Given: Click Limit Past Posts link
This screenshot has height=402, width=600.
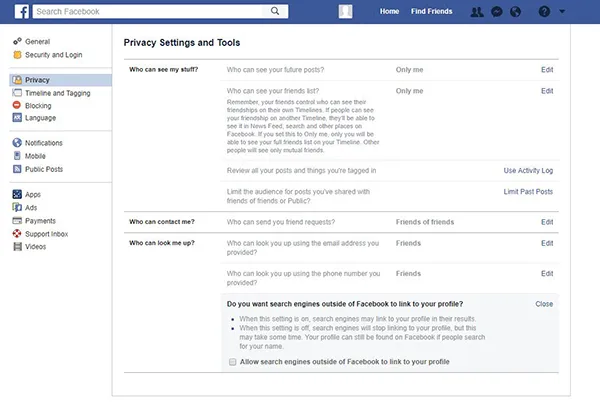Looking at the screenshot, I should tap(528, 191).
